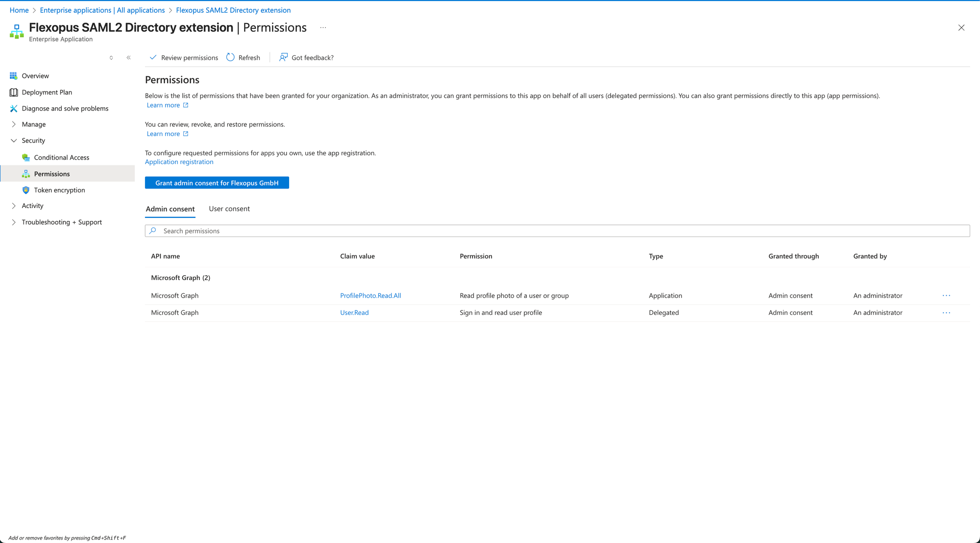Click the Refresh toolbar icon
This screenshot has height=543, width=980.
[x=230, y=57]
